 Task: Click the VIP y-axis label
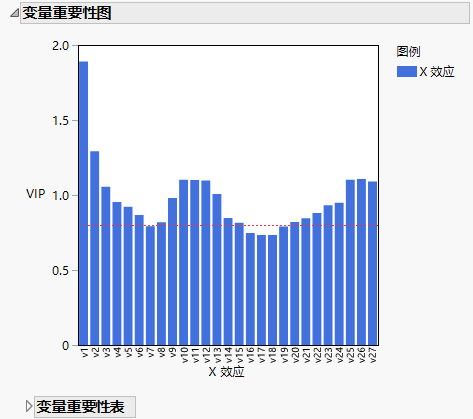tap(35, 194)
